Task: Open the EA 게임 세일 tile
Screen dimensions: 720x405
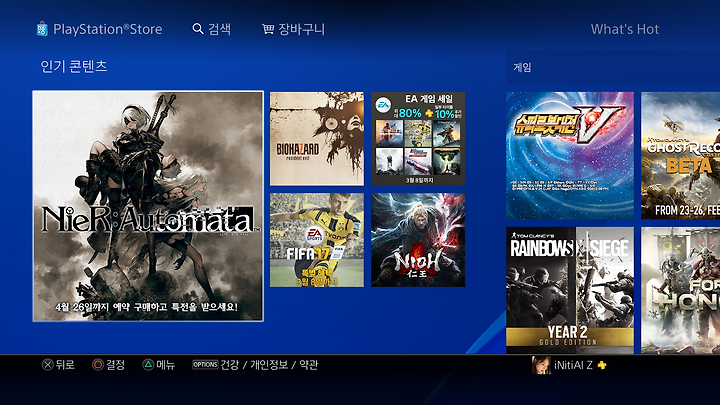Action: (418, 139)
